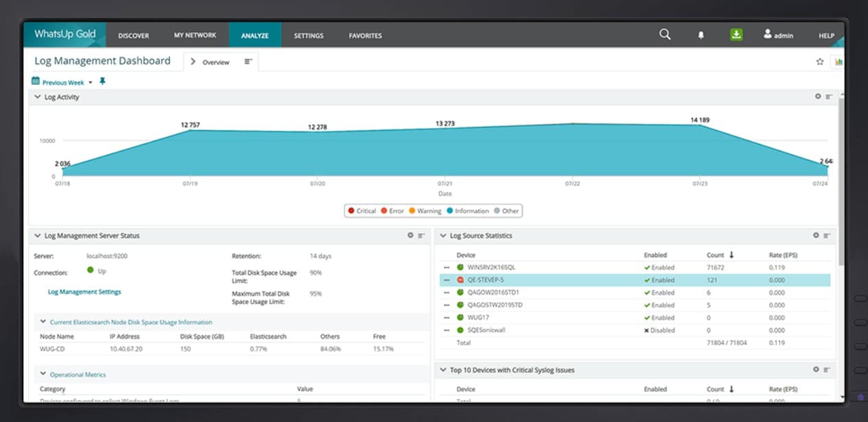The width and height of the screenshot is (868, 422).
Task: Click the Error legend color dot
Action: 384,211
